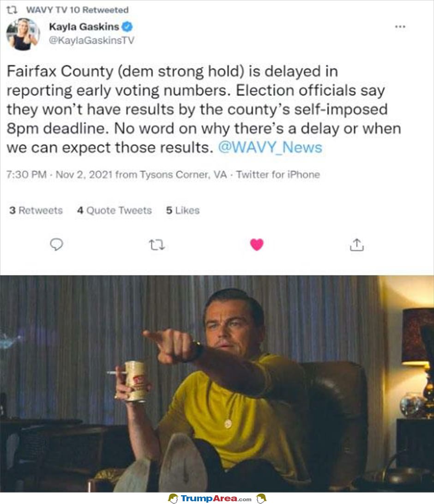The image size is (434, 504).
Task: View the 4 Quote Tweets list
Action: pos(115,210)
